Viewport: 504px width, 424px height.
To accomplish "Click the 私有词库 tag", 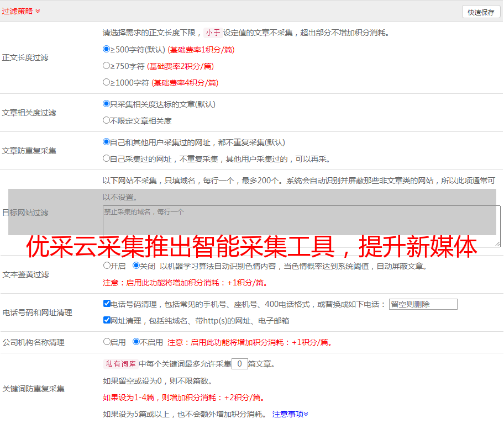I will [119, 364].
